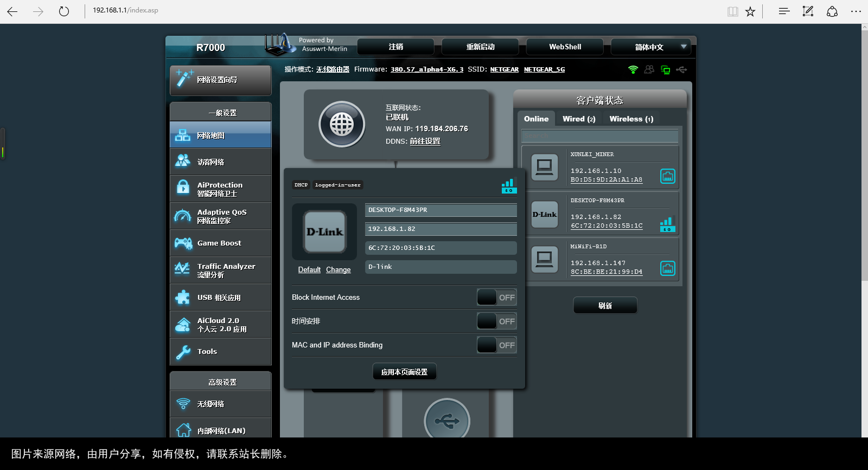868x470 pixels.
Task: Toggle Block Internet Access switch
Action: pos(496,297)
